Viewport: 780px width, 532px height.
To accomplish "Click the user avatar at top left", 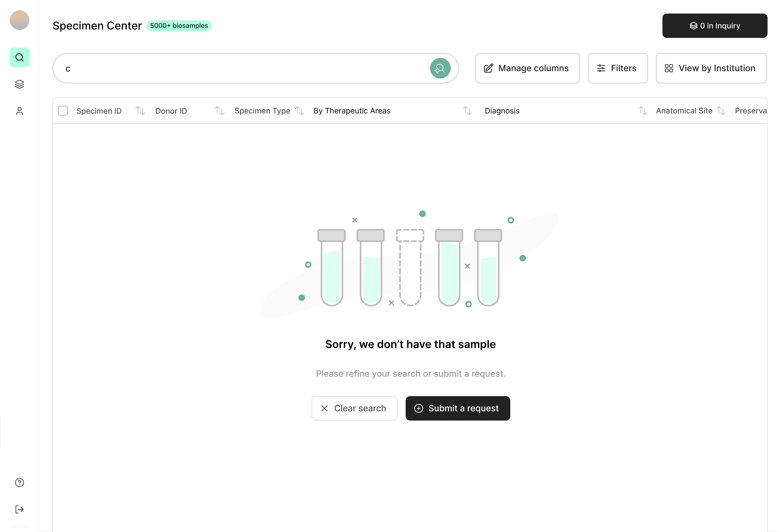I will coord(19,20).
